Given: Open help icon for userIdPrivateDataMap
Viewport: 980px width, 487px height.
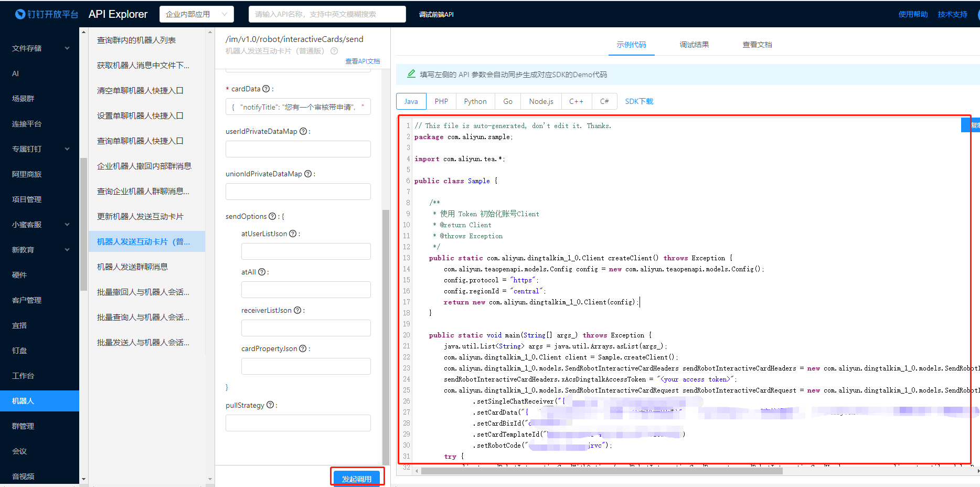Looking at the screenshot, I should pyautogui.click(x=303, y=131).
